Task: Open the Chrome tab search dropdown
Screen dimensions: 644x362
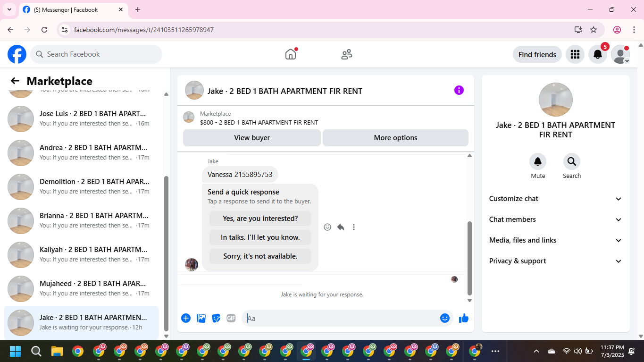Action: click(x=9, y=9)
